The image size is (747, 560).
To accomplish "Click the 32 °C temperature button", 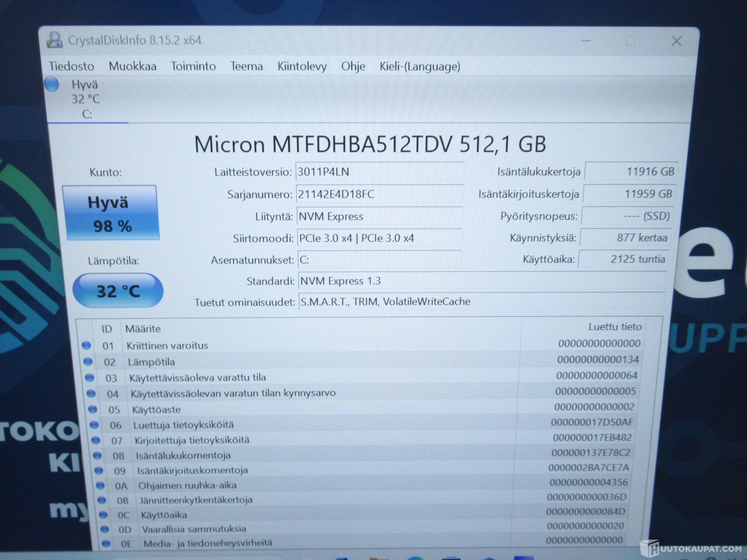I will (118, 291).
